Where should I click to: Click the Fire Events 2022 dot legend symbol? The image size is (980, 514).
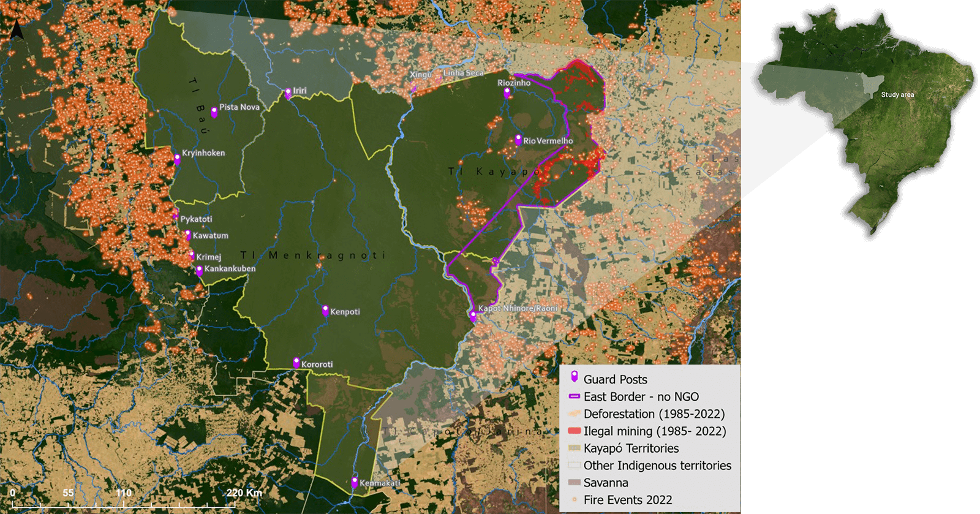(x=575, y=500)
